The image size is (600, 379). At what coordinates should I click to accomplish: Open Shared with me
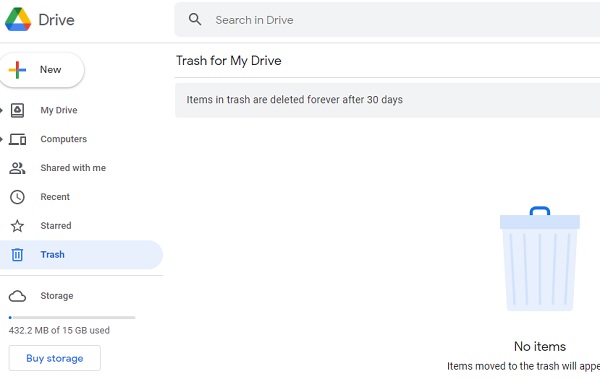(x=73, y=168)
